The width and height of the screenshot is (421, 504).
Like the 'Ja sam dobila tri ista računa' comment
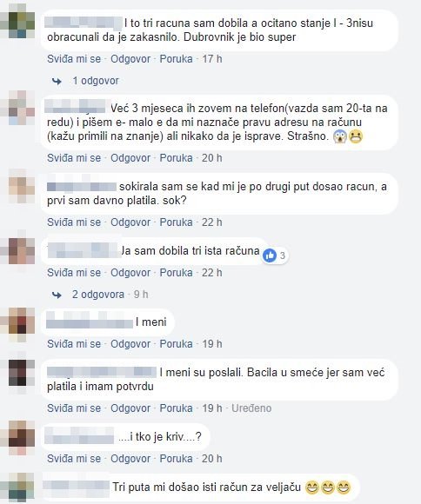[74, 273]
